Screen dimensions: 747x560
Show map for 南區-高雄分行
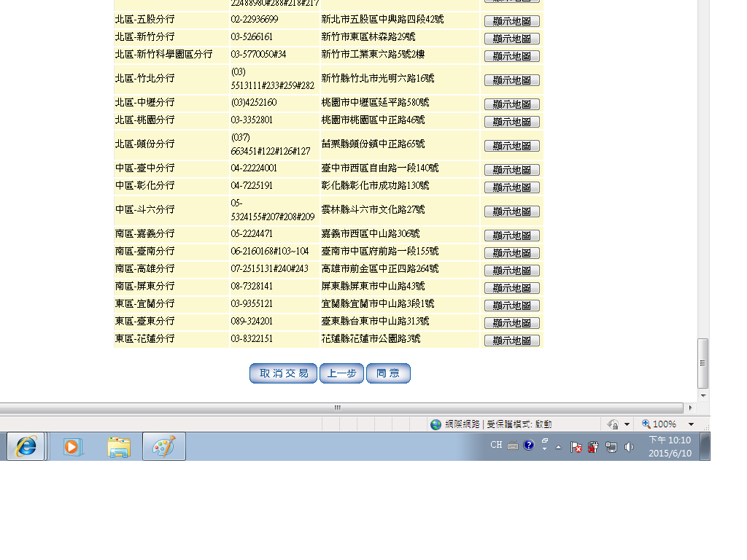coord(511,271)
